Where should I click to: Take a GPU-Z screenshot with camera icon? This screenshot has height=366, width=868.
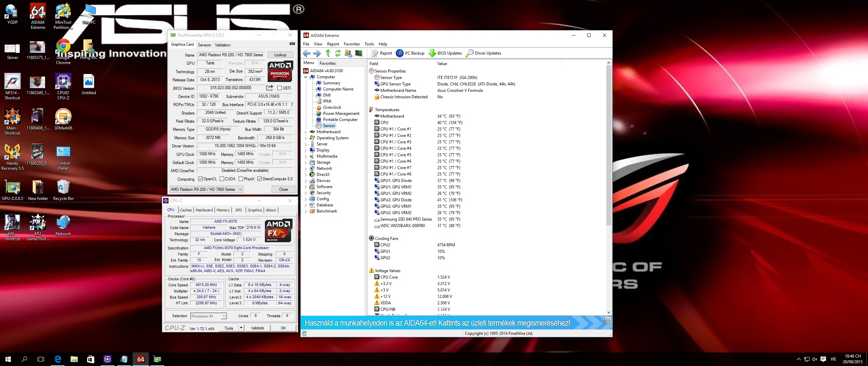click(x=292, y=44)
